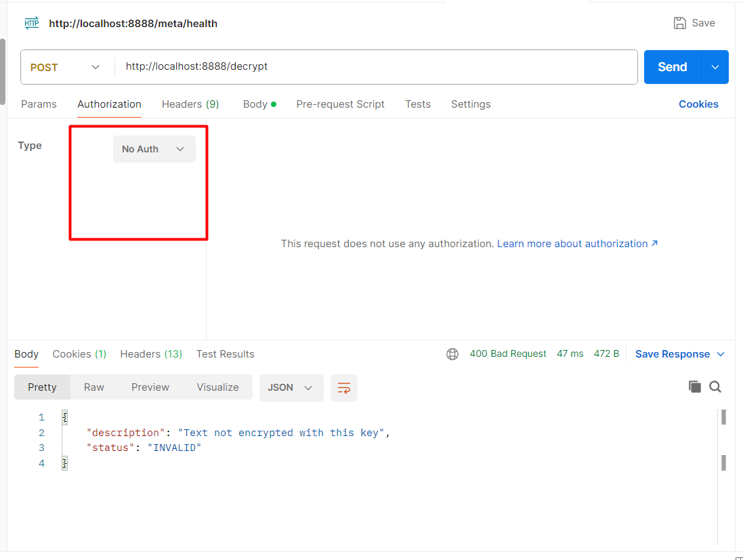Open the Send button options chevron
743x560 pixels.
(715, 67)
